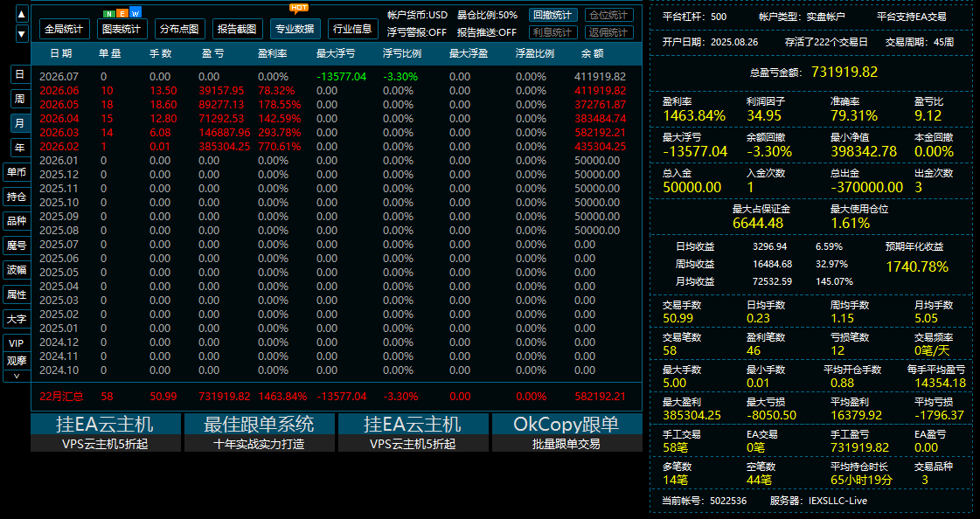
Task: Click the 日期 column header
Action: [60, 53]
